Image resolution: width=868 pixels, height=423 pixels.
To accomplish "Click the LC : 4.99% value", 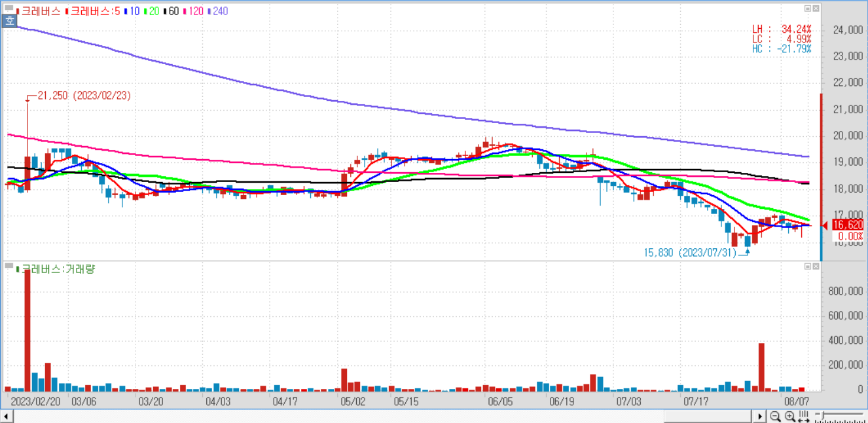I will click(x=782, y=39).
